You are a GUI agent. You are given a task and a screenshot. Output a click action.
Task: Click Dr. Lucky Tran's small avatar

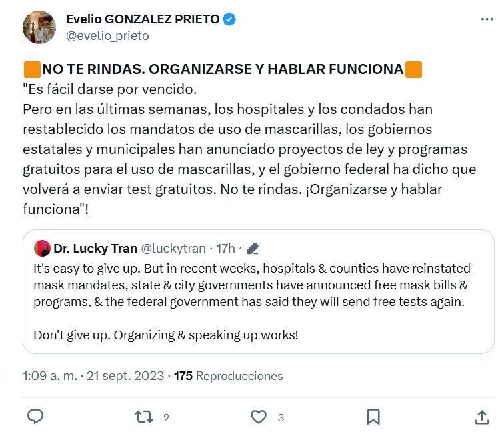pos(41,249)
